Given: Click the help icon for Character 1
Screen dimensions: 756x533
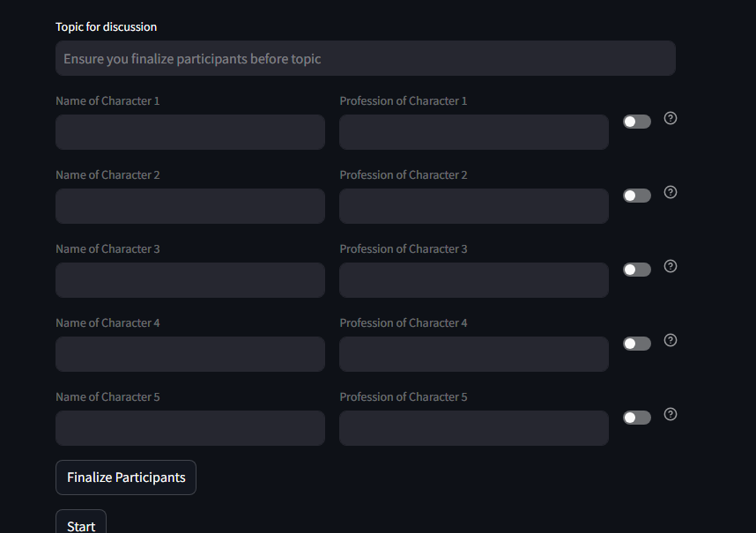Looking at the screenshot, I should click(671, 118).
